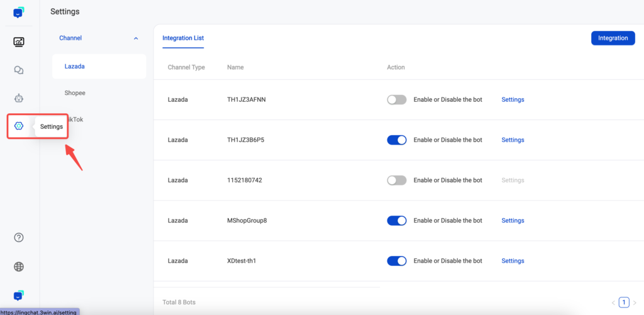Click the greyed Settings link for 1152180742
This screenshot has width=644, height=315.
(513, 180)
